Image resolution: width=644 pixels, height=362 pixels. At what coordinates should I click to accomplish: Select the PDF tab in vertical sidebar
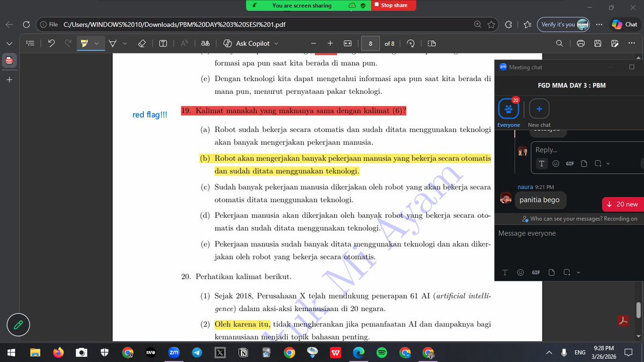tap(9, 61)
